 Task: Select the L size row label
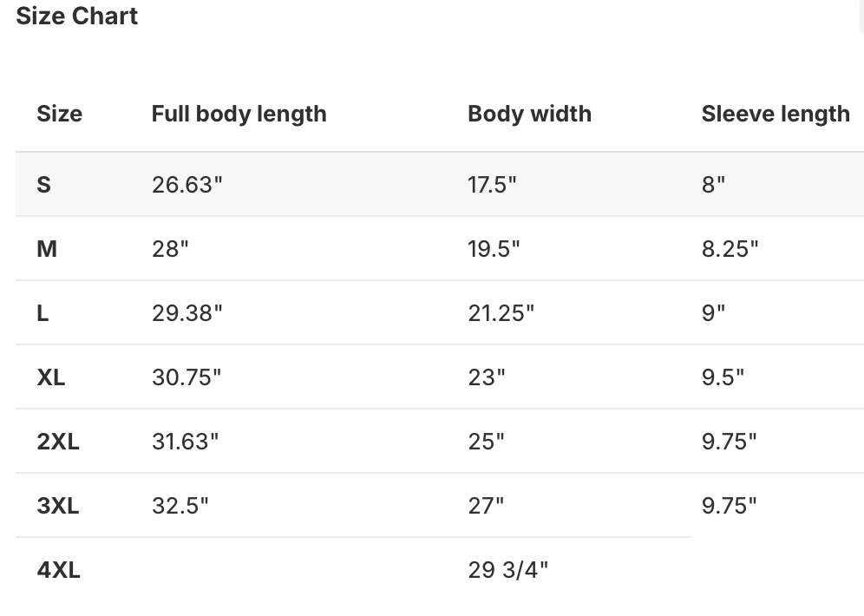(x=43, y=313)
